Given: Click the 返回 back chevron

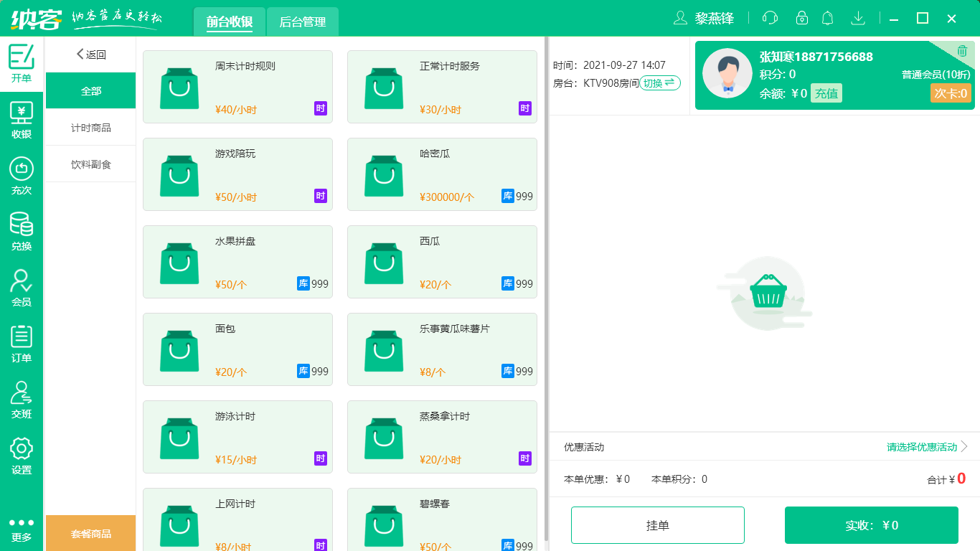Looking at the screenshot, I should point(80,54).
